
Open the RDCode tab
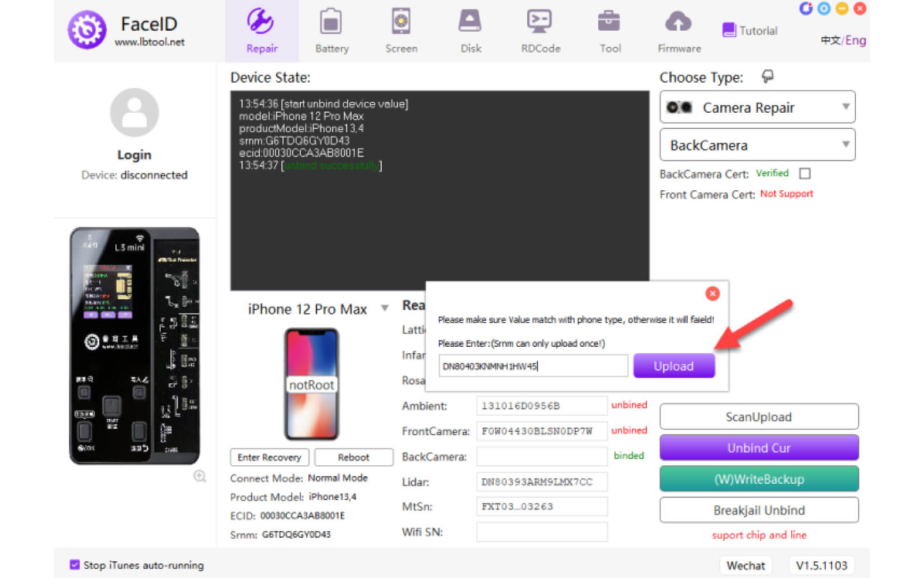tap(541, 31)
